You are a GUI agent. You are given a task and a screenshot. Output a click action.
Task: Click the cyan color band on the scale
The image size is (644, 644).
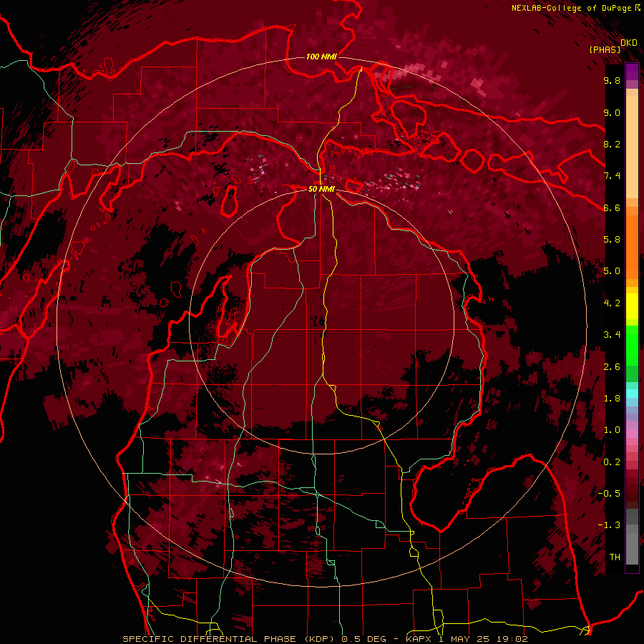[x=632, y=394]
